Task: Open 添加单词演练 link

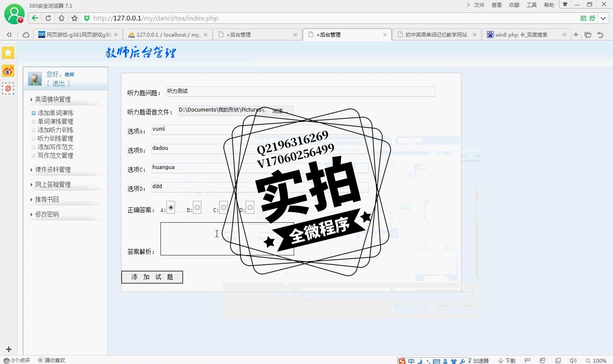Action: pyautogui.click(x=55, y=113)
